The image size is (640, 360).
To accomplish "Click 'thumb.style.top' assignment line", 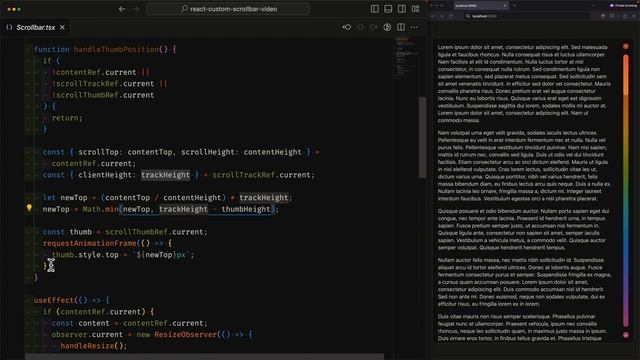I will [123, 255].
